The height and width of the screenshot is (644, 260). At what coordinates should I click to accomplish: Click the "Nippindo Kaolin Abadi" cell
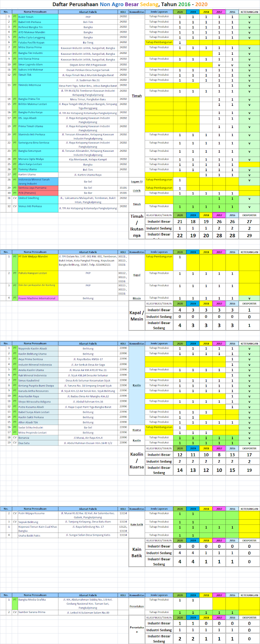38,348
